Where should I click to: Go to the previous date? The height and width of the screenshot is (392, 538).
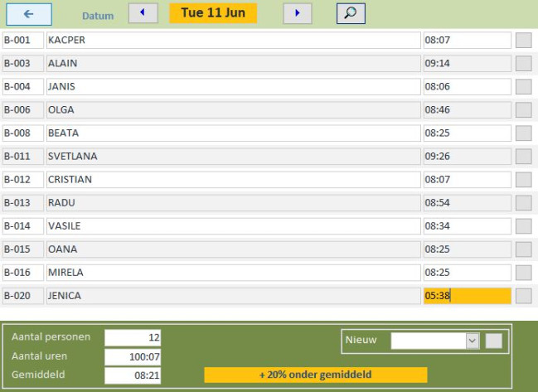point(143,13)
